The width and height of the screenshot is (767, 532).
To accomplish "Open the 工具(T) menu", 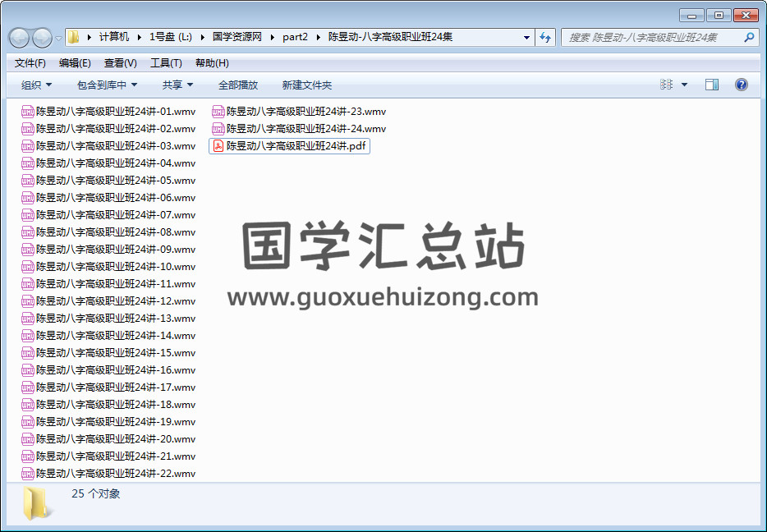I will (x=166, y=63).
